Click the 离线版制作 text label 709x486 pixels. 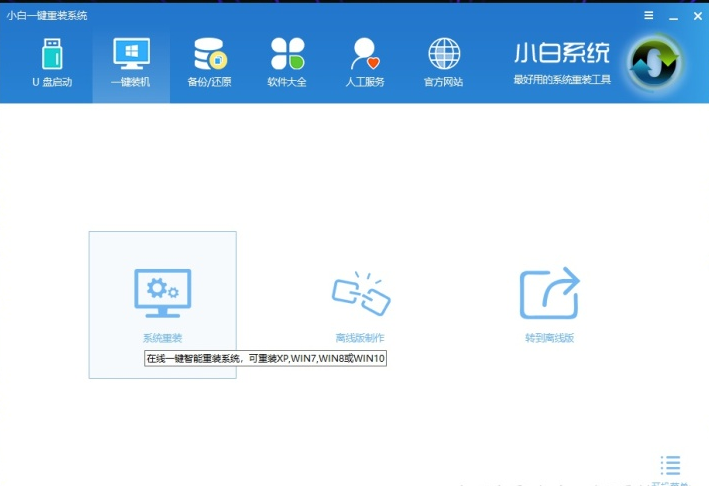tap(360, 338)
